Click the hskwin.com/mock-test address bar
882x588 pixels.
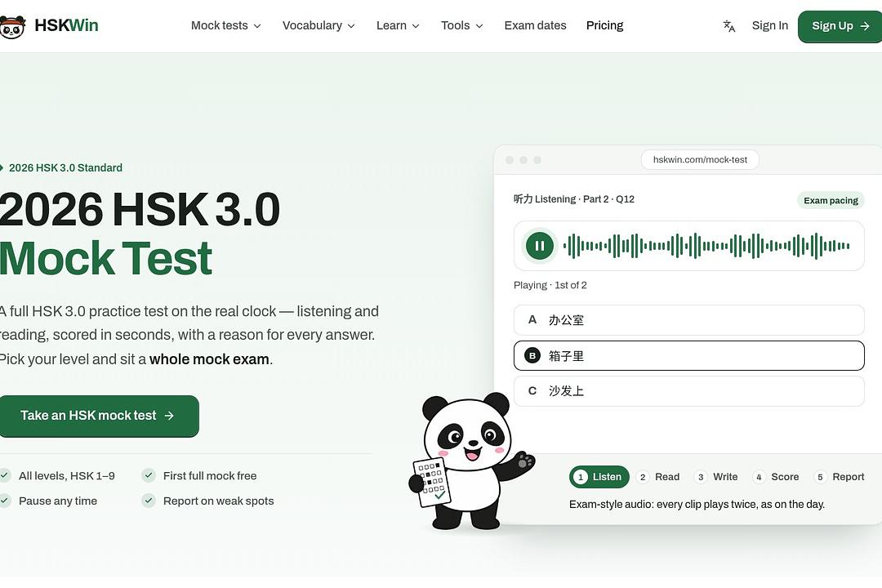click(700, 160)
